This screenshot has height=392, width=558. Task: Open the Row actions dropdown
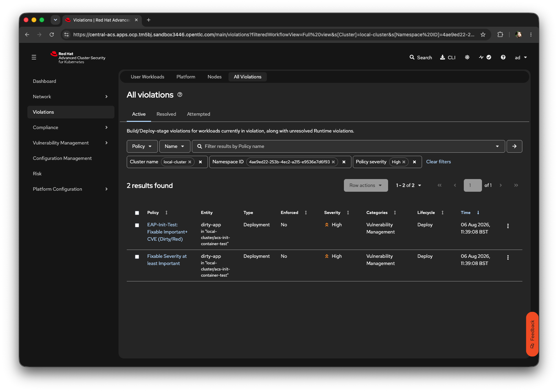[366, 185]
